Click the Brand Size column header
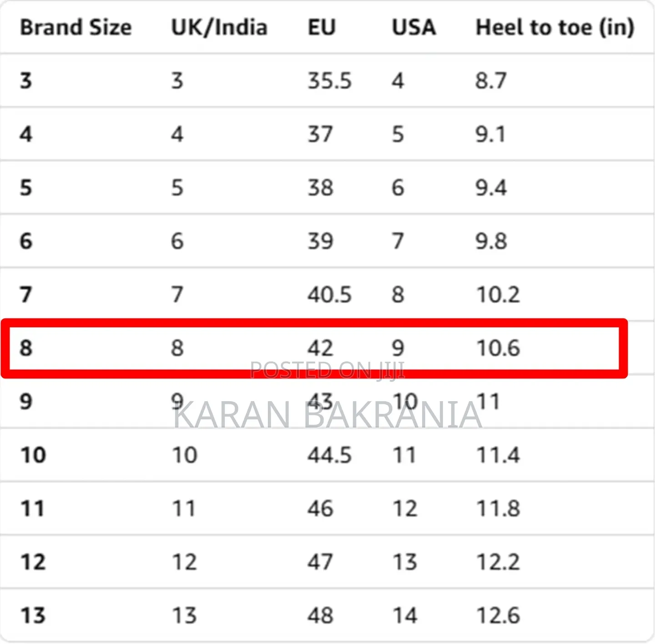655x644 pixels. tap(76, 27)
